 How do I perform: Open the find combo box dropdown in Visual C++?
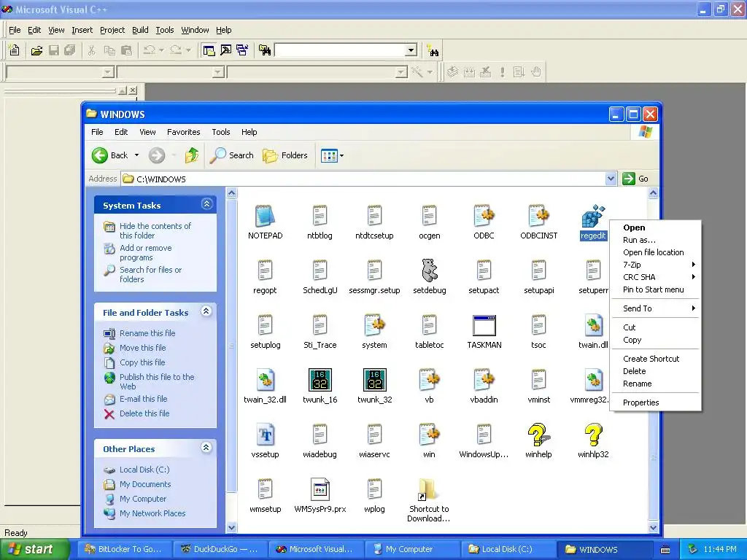(411, 50)
